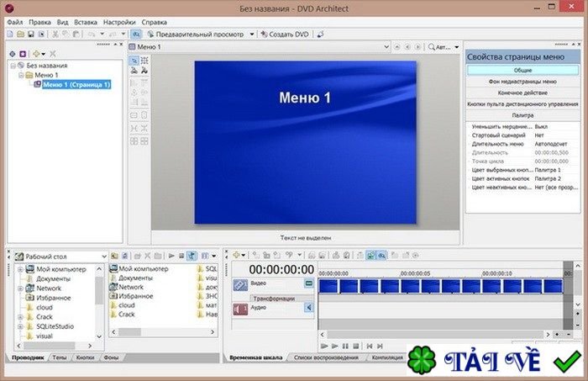This screenshot has width=588, height=381.
Task: Expand the Мой компьютер tree node
Action: [21, 269]
